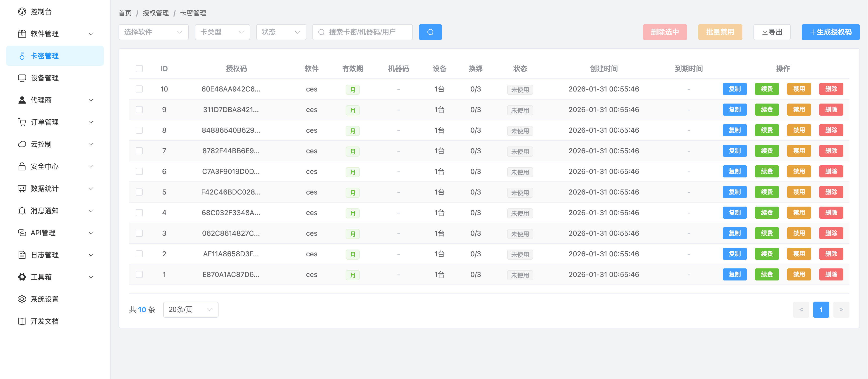Expand the 软件管理 menu chevron

[x=91, y=34]
